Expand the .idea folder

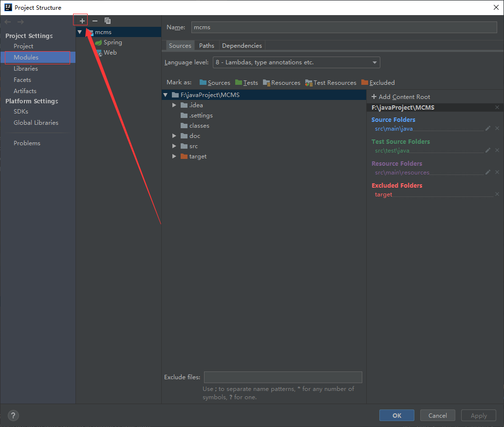[x=174, y=105]
